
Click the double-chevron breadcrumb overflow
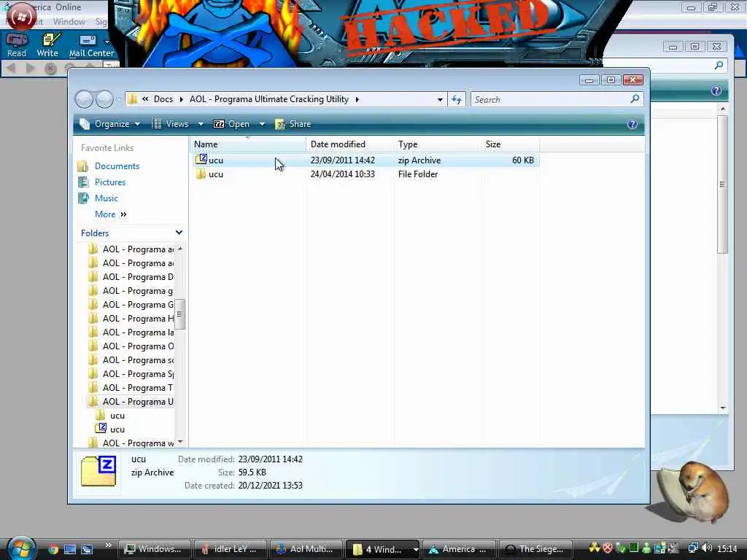click(145, 99)
